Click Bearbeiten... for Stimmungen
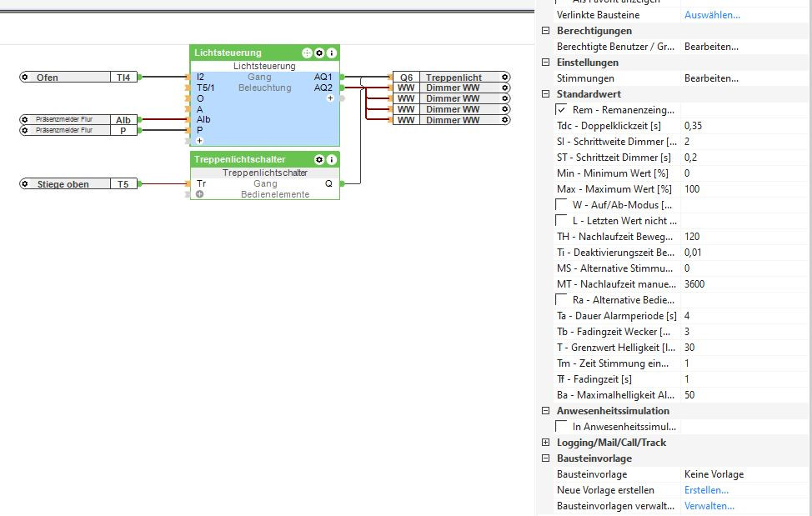 711,78
